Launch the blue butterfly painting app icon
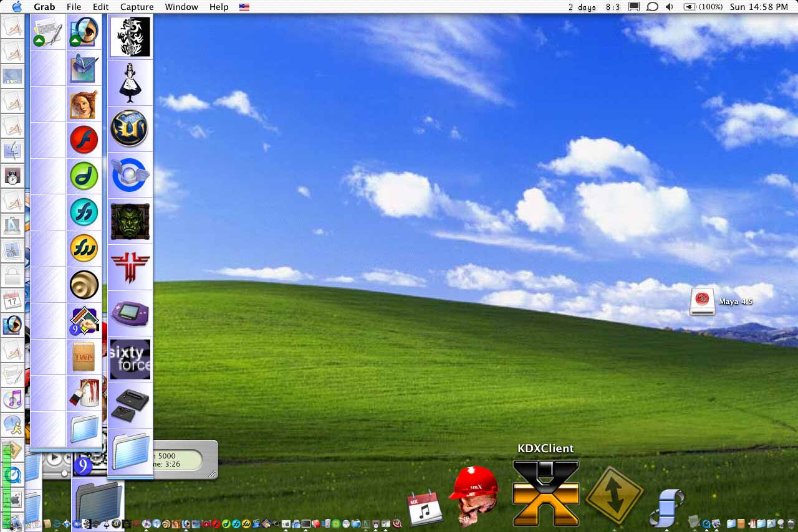798x532 pixels. [x=84, y=68]
